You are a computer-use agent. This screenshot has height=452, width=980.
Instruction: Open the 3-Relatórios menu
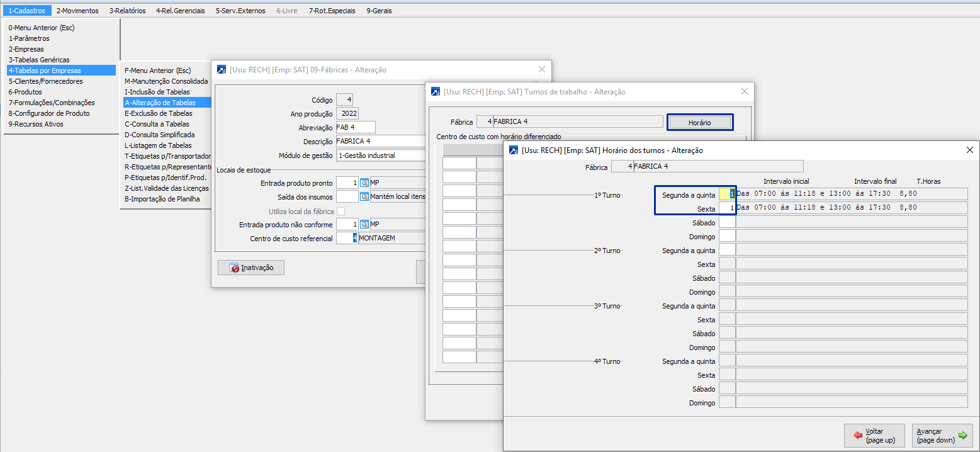(x=127, y=11)
